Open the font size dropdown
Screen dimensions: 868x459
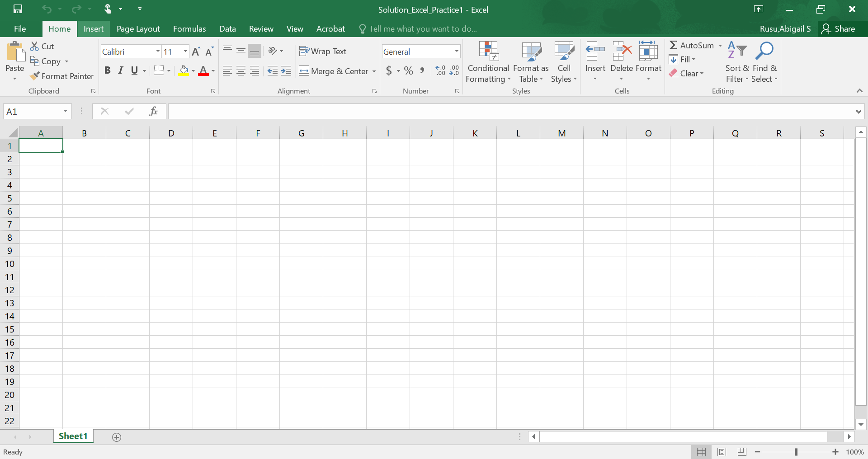(x=185, y=52)
